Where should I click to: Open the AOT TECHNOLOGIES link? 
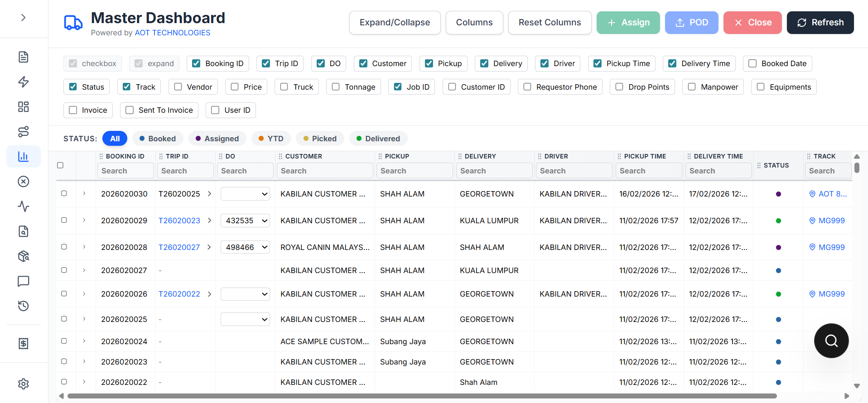pos(173,33)
